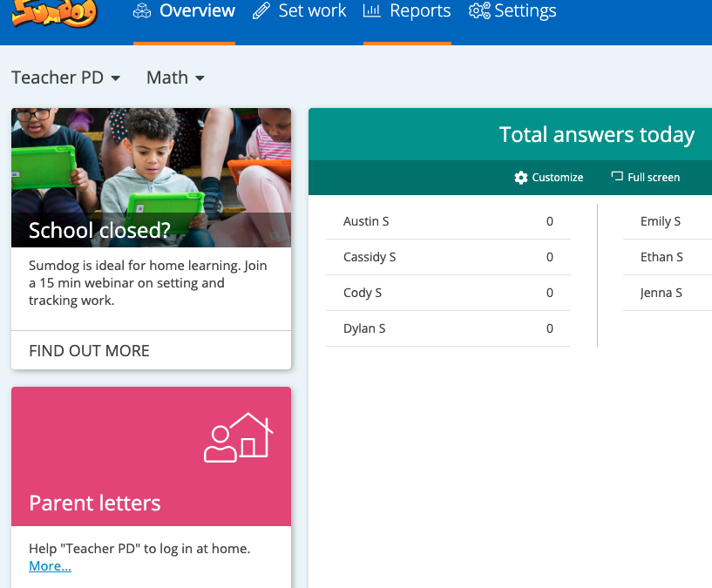
Task: Click Cassidy S's answer count
Action: [549, 257]
